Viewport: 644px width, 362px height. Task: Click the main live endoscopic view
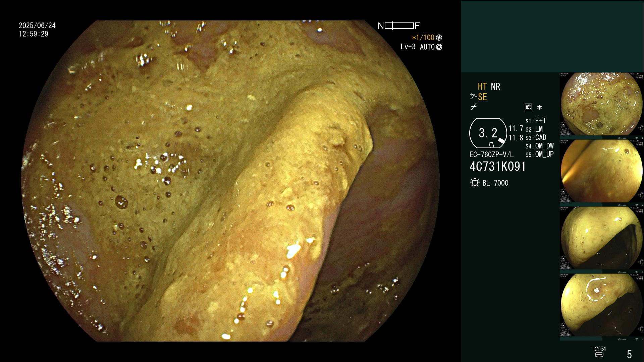(x=230, y=181)
